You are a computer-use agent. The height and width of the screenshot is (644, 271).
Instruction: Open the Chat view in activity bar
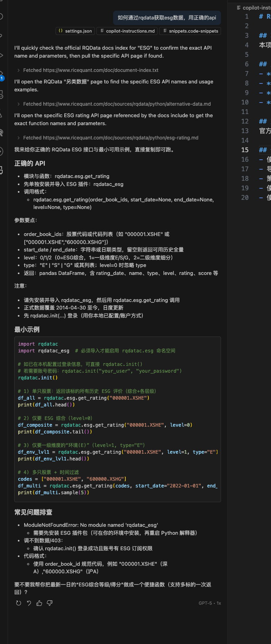point(1,170)
